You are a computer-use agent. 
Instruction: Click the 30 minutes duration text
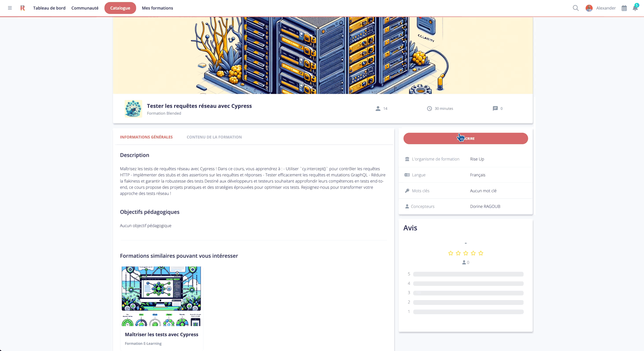tap(444, 109)
